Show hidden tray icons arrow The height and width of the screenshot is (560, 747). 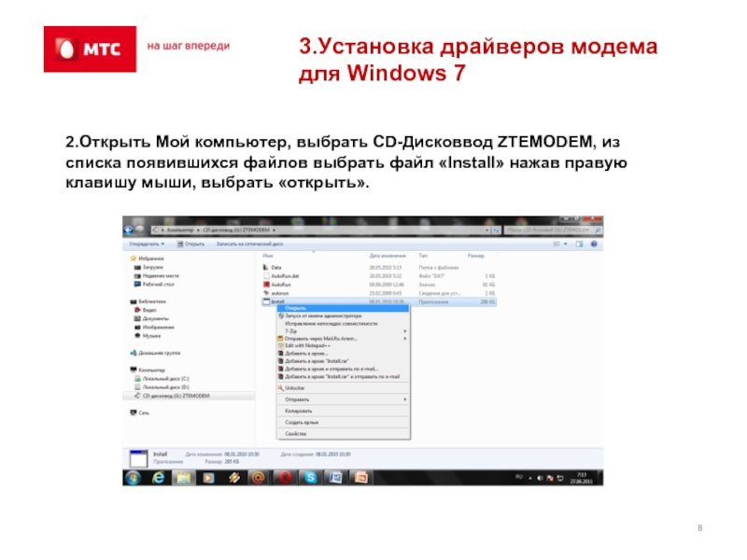(530, 478)
